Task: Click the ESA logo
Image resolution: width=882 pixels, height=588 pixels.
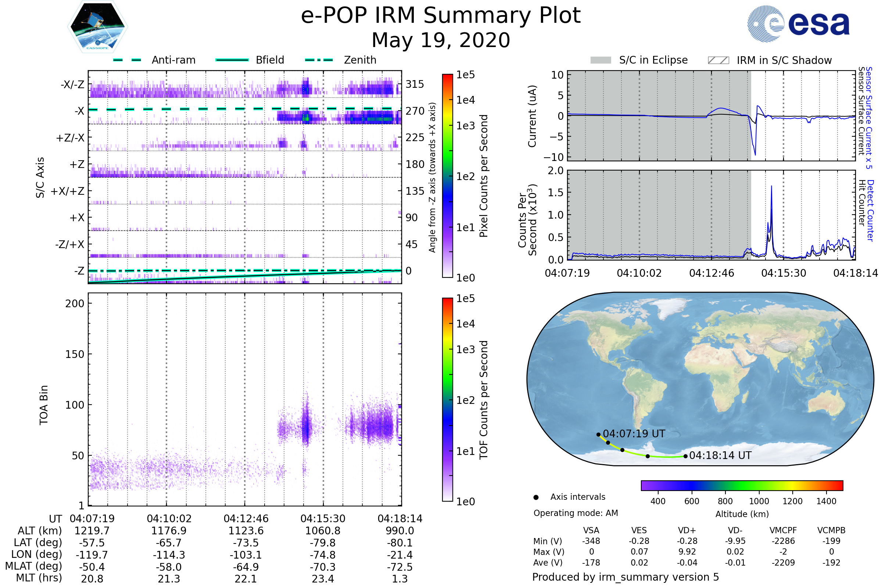Action: coord(798,24)
